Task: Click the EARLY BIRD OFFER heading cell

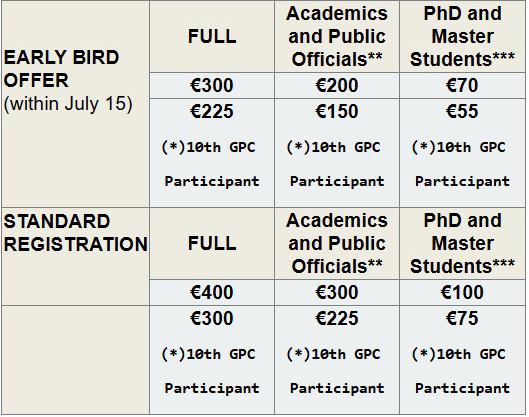Action: (75, 104)
